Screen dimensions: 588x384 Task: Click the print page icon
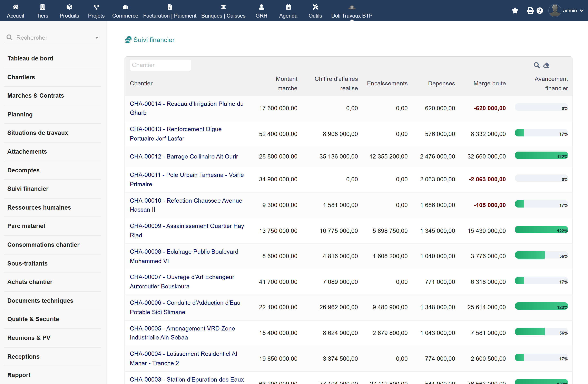coord(530,11)
